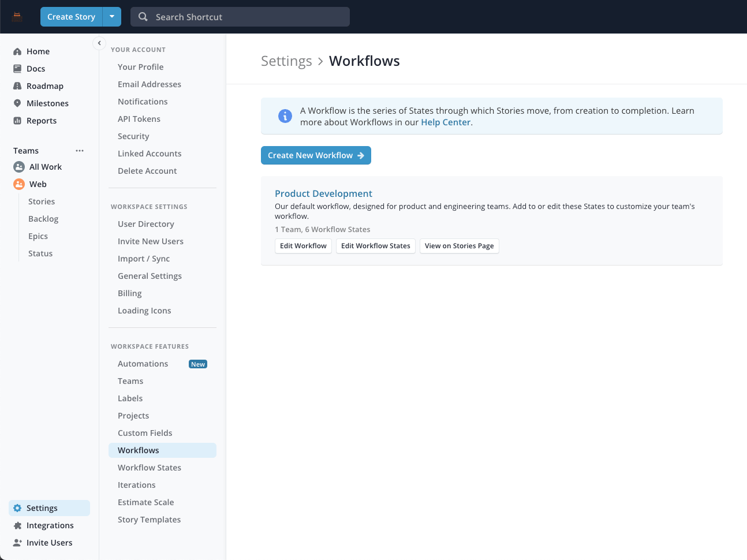This screenshot has height=560, width=747.
Task: Open Notifications settings
Action: 143,102
